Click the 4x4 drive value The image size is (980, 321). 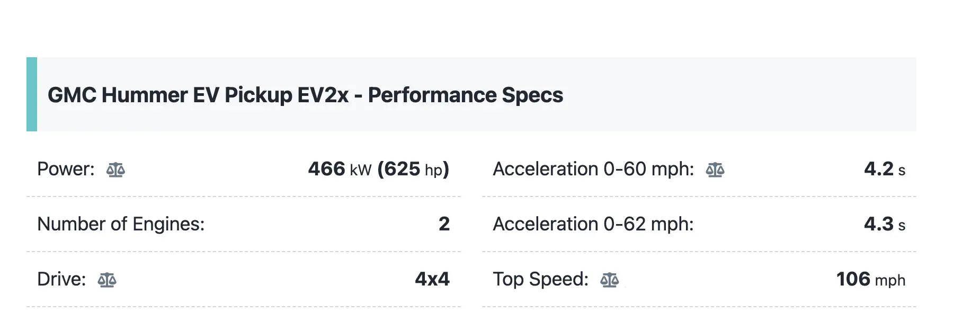(432, 279)
